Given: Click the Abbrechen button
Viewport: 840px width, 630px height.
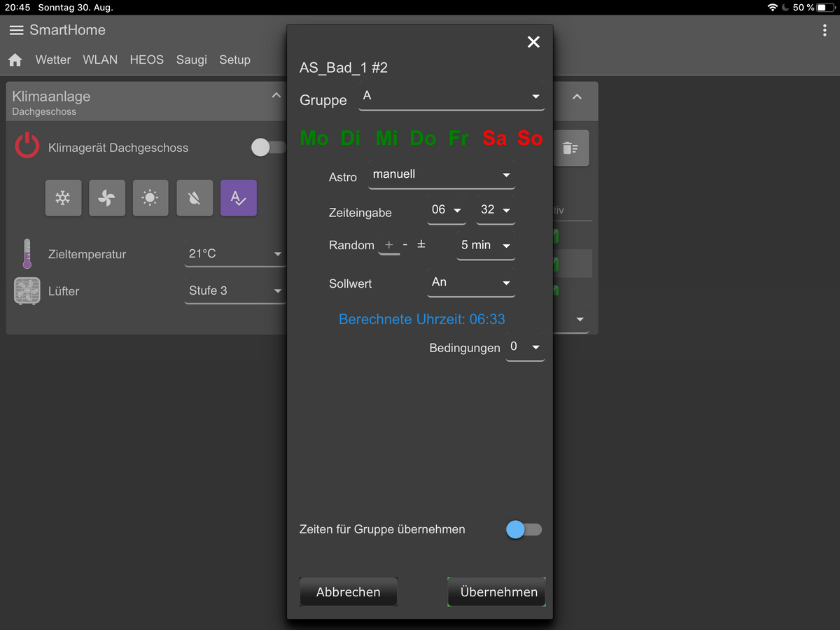Looking at the screenshot, I should tap(349, 592).
